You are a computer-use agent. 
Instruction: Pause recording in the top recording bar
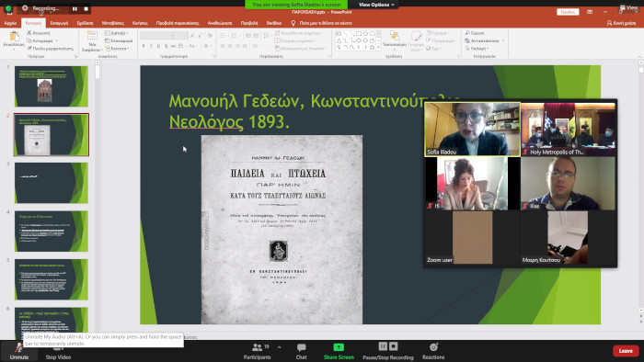tap(75, 8)
